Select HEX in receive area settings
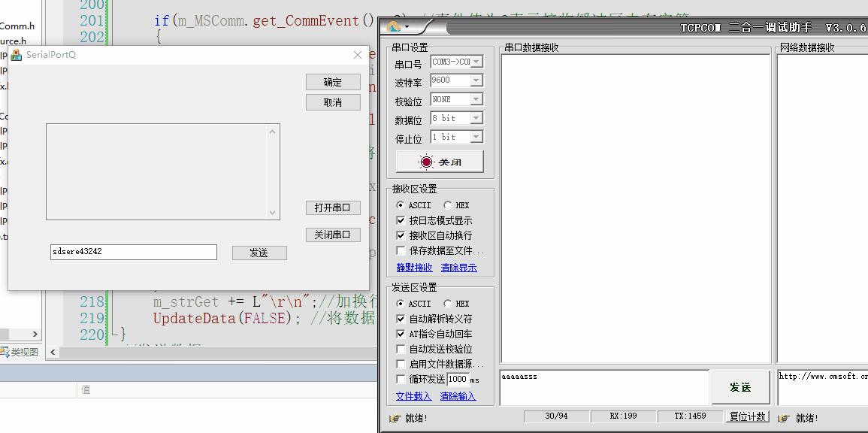 point(448,205)
